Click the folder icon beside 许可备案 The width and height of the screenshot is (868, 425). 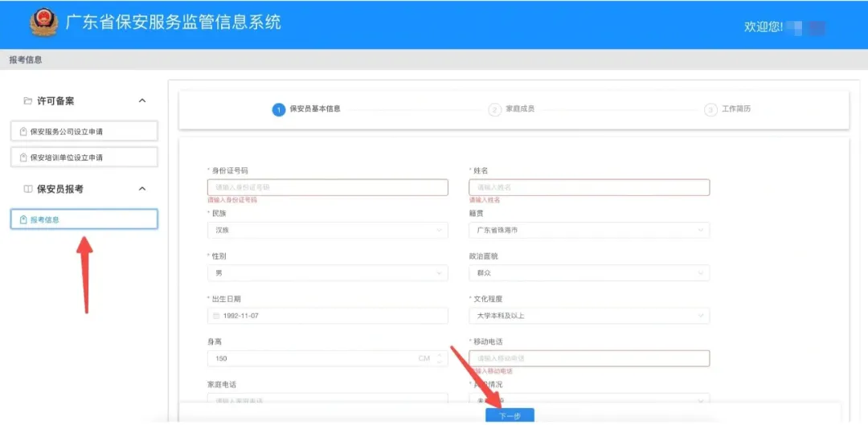(27, 100)
